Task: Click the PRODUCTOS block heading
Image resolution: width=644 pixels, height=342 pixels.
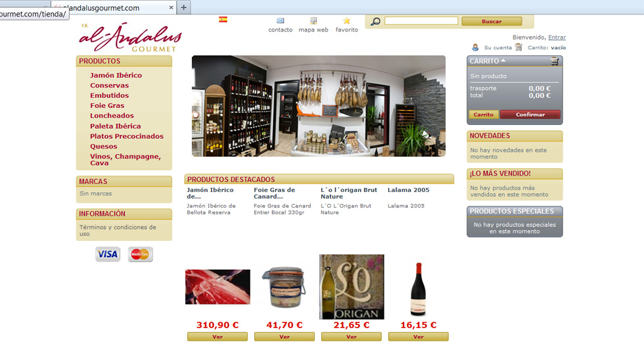Action: coord(99,61)
